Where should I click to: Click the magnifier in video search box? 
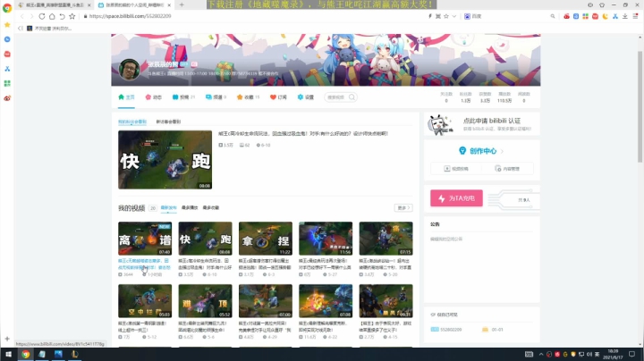click(352, 97)
